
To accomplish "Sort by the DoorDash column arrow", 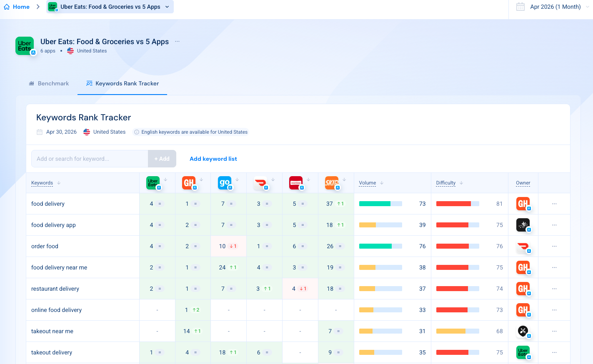I will (273, 180).
